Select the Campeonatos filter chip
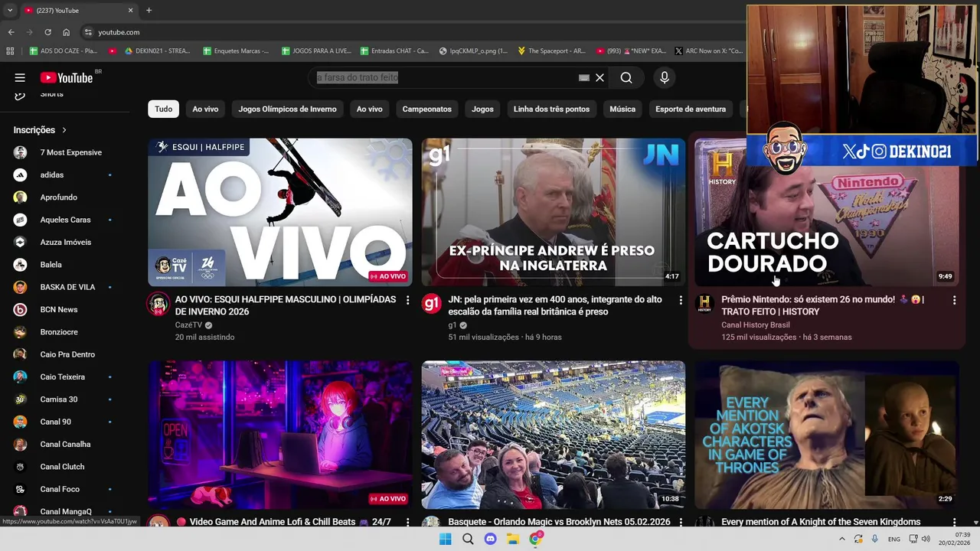The width and height of the screenshot is (980, 551). [427, 109]
